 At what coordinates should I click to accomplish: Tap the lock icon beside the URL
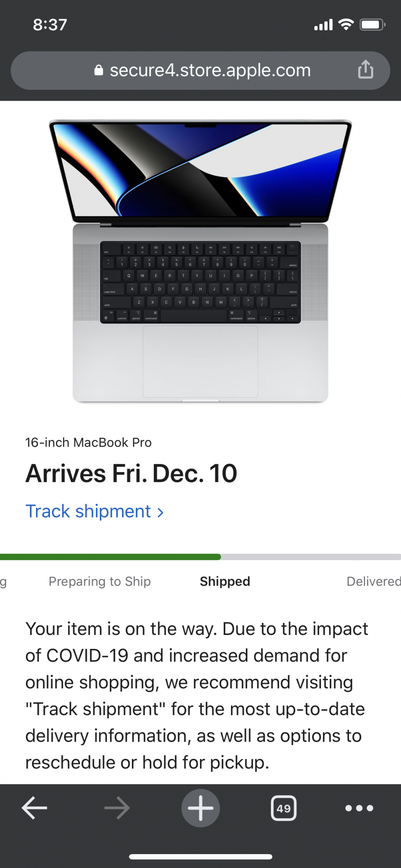tap(99, 70)
